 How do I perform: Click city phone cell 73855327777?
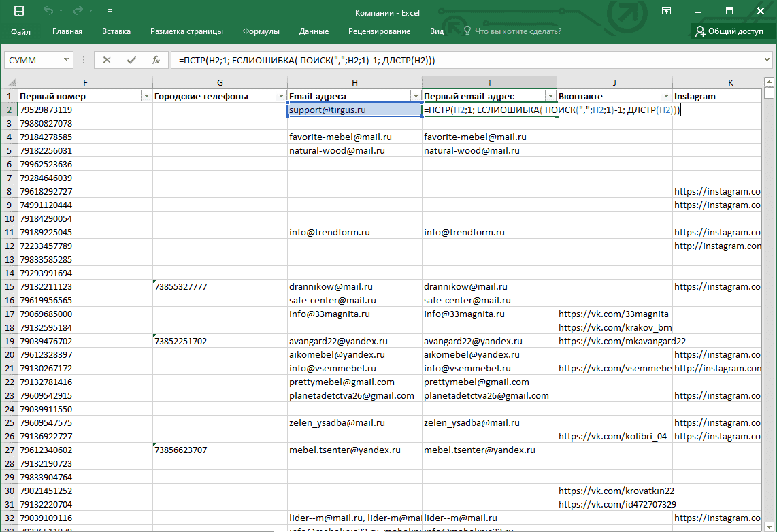pyautogui.click(x=220, y=287)
